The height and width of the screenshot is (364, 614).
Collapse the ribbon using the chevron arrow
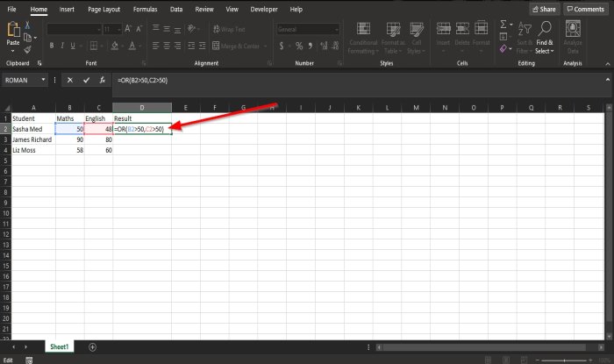tap(607, 64)
